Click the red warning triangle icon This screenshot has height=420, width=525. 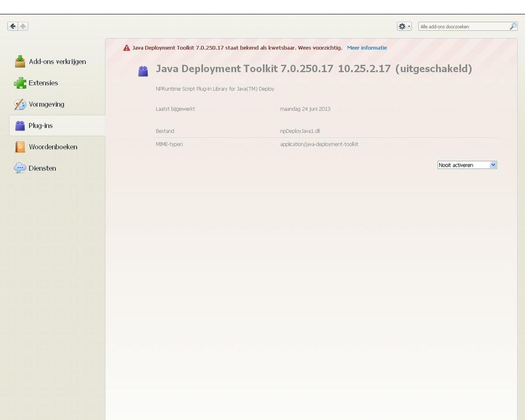point(126,48)
